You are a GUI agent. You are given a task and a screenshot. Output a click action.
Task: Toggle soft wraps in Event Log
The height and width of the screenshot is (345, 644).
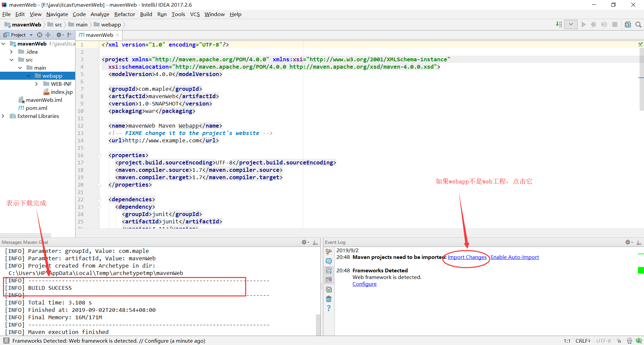329,270
